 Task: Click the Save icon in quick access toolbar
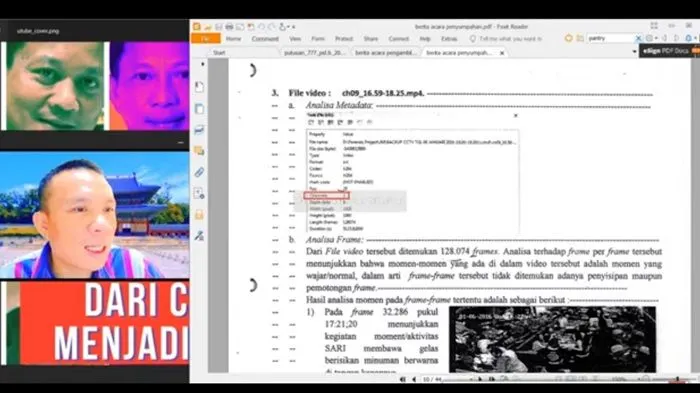(218, 27)
